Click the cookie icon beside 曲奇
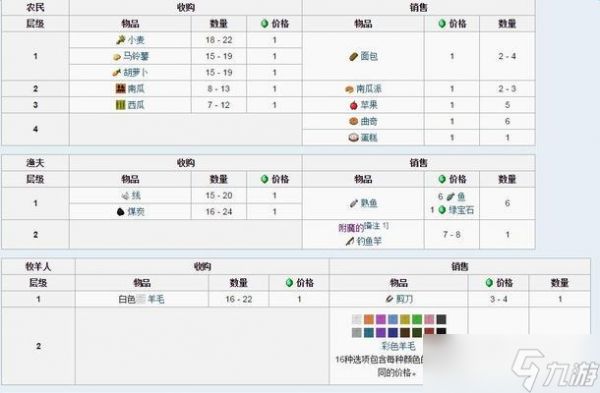Screen dimensions: 600x393 (353, 121)
